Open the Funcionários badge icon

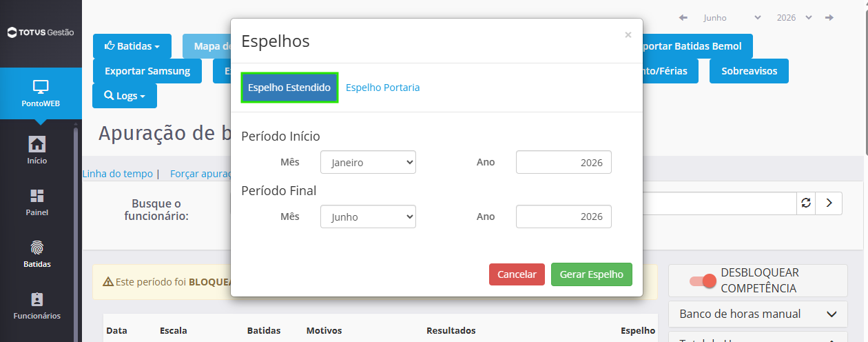[37, 299]
